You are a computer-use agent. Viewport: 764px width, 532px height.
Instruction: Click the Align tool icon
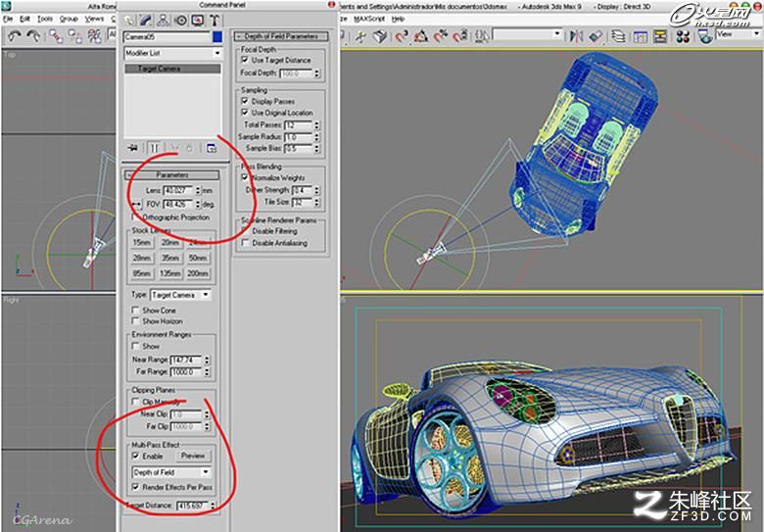pyautogui.click(x=596, y=36)
